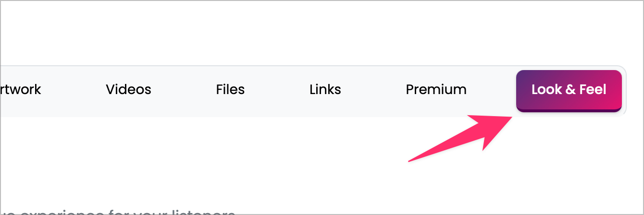Go to the Premium tab
The image size is (644, 215).
tap(436, 90)
